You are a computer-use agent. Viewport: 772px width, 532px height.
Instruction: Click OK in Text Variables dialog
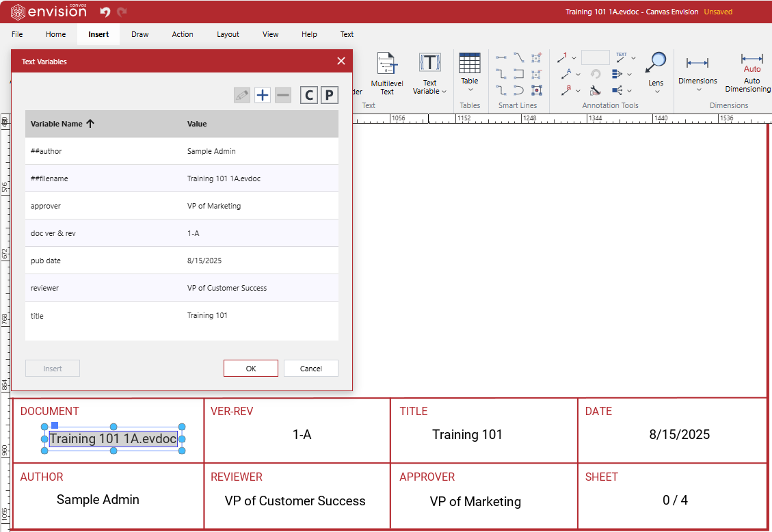click(250, 368)
